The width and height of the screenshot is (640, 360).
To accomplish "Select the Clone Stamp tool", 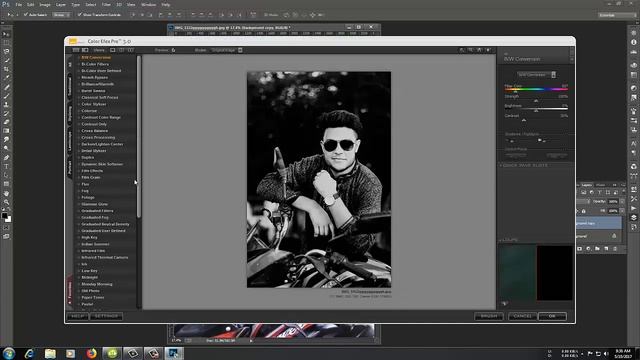I will (x=6, y=105).
